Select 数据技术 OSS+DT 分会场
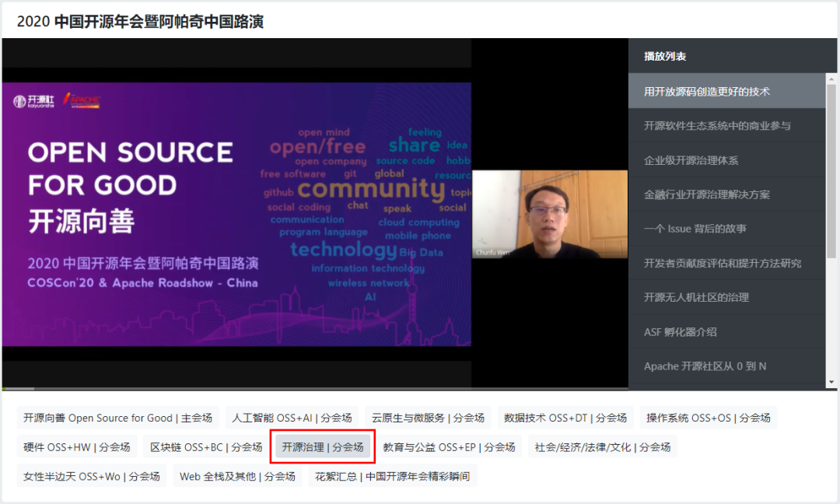 click(565, 418)
